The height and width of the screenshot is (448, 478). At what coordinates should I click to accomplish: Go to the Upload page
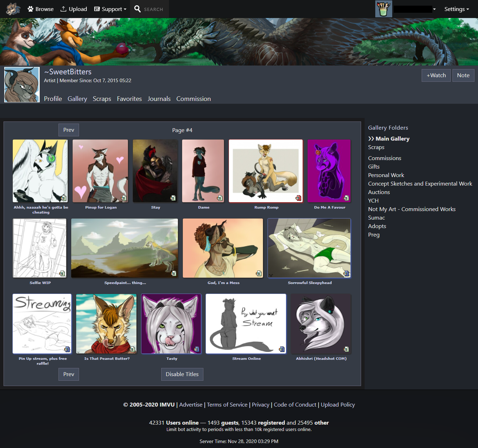pos(74,9)
